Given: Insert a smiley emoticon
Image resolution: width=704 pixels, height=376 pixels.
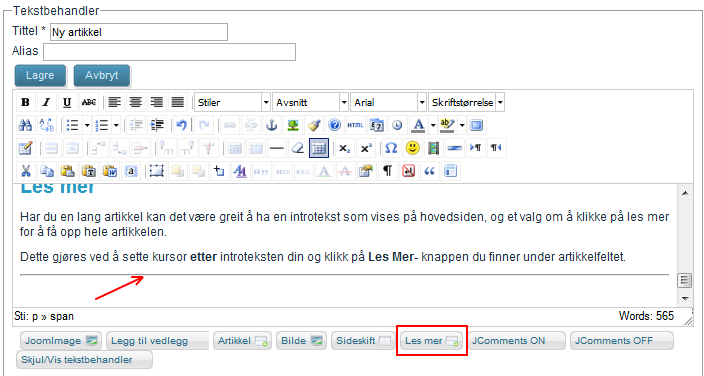Looking at the screenshot, I should 412,148.
